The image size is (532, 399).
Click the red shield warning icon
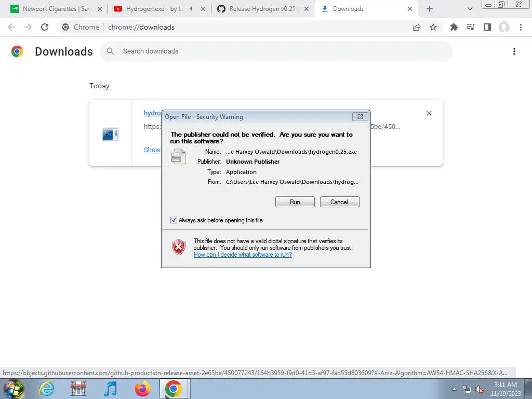click(x=179, y=247)
